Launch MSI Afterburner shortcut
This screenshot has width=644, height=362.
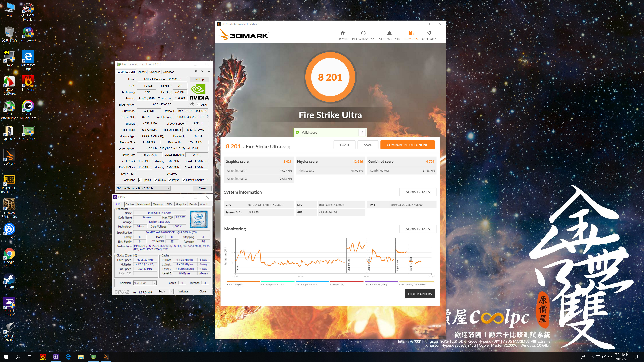coord(9,110)
